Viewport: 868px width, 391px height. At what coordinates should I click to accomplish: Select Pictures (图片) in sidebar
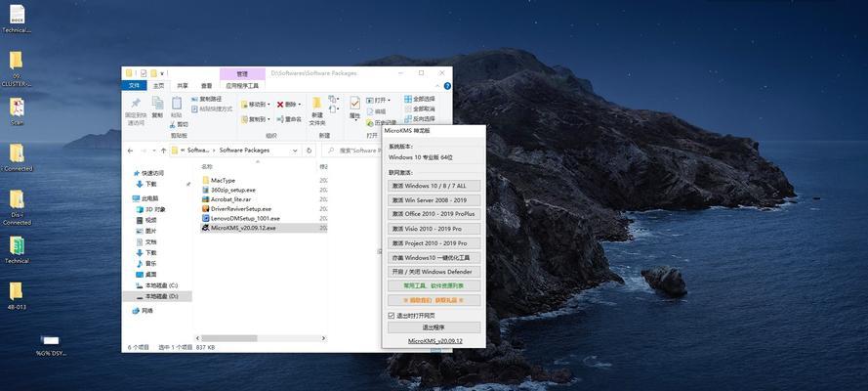(x=146, y=231)
